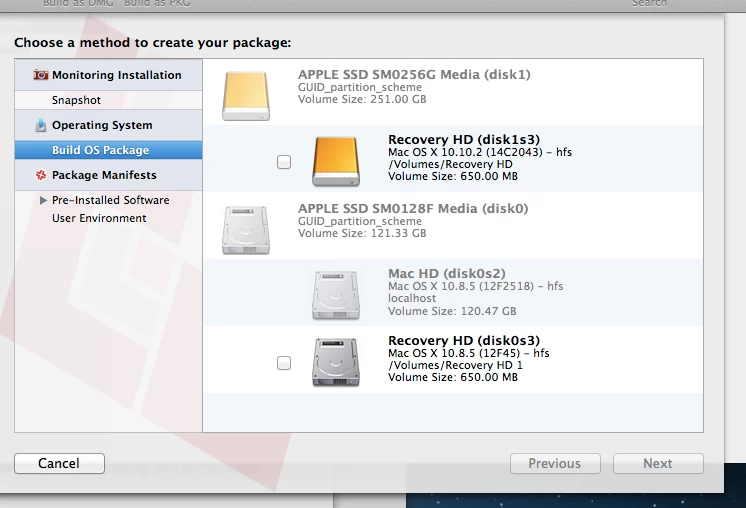This screenshot has height=508, width=746.
Task: Click the orange Recovery HD disk1s3 drive icon
Action: tap(336, 161)
